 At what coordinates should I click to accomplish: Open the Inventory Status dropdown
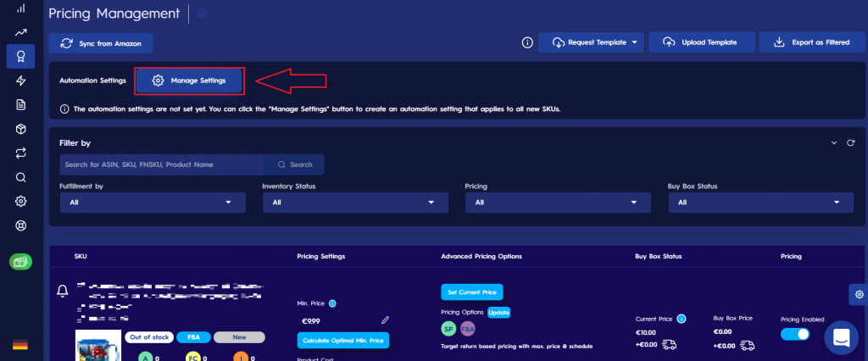point(355,203)
